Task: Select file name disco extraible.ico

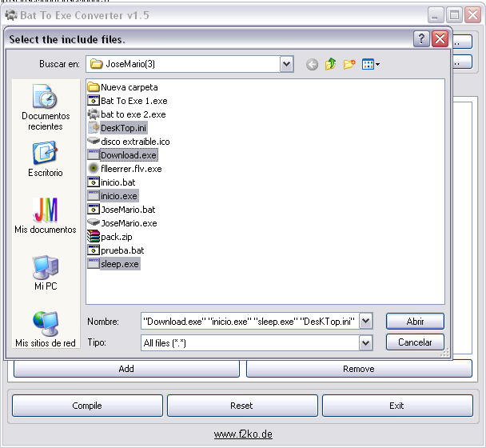Action: coord(135,142)
